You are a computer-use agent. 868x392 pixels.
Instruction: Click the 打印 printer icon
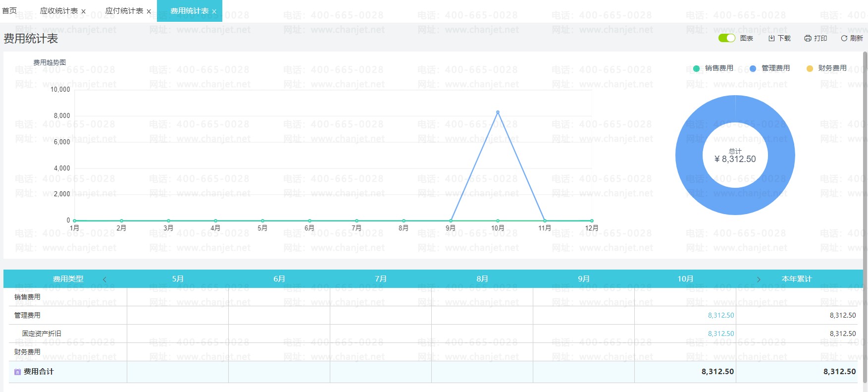808,38
